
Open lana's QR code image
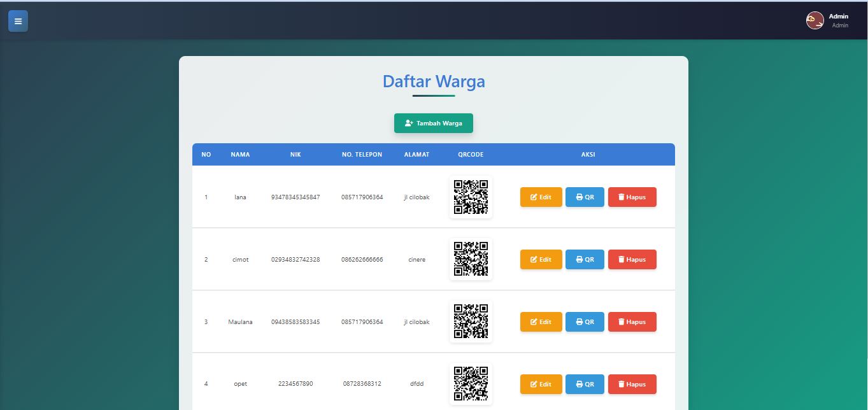tap(471, 197)
